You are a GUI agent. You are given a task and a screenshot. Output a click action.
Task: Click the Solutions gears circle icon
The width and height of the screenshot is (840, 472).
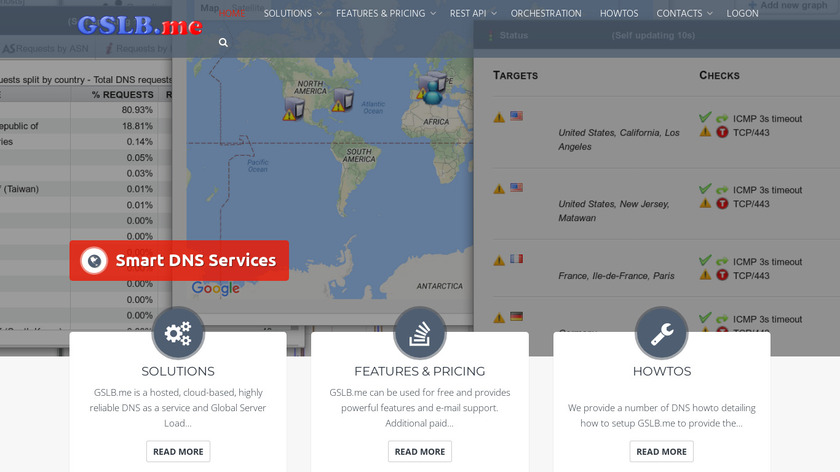(178, 333)
